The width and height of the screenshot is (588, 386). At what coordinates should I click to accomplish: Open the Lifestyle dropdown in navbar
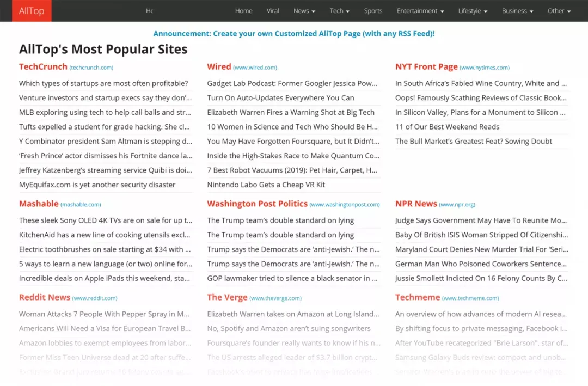click(x=473, y=11)
